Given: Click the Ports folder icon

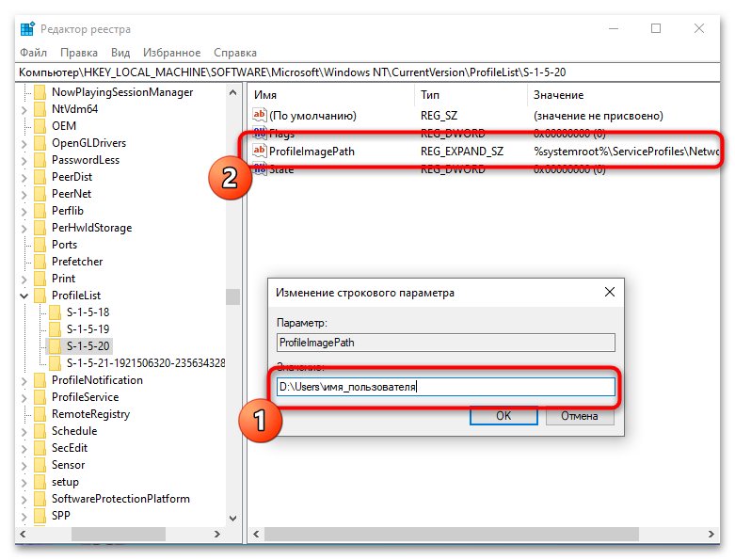Looking at the screenshot, I should click(x=40, y=244).
